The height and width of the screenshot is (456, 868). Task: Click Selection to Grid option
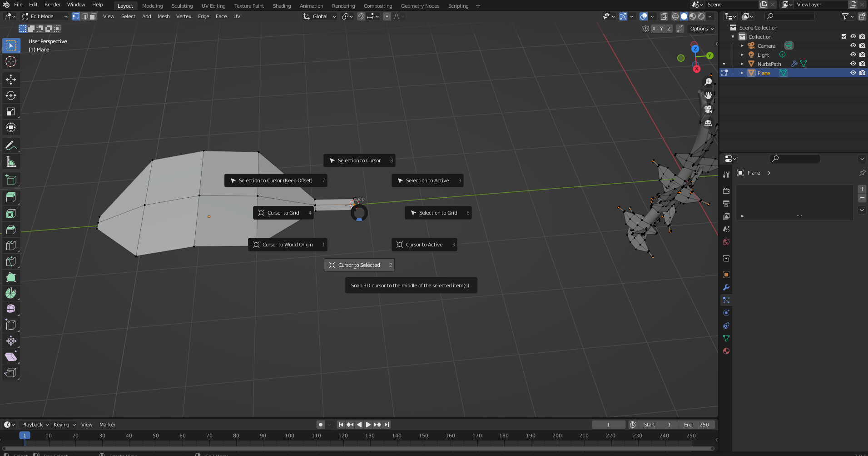[x=438, y=213]
